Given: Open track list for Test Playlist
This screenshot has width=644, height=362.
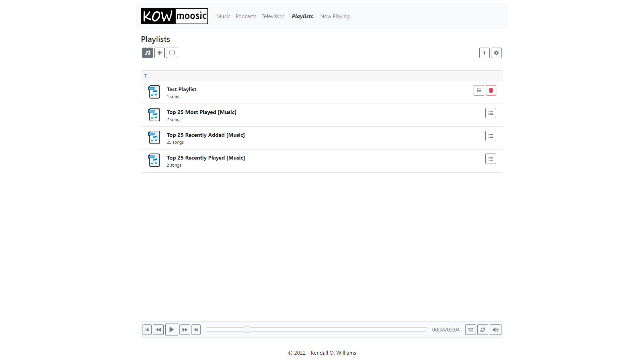Looking at the screenshot, I should click(x=479, y=90).
